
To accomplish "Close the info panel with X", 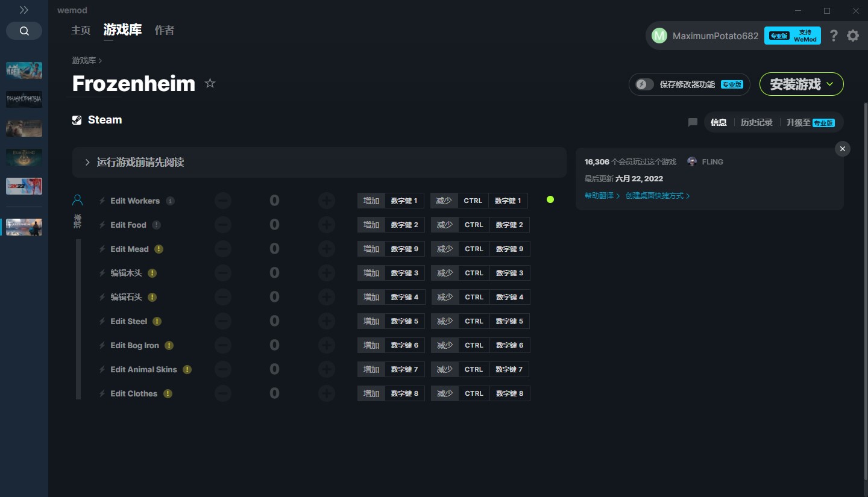I will click(843, 149).
